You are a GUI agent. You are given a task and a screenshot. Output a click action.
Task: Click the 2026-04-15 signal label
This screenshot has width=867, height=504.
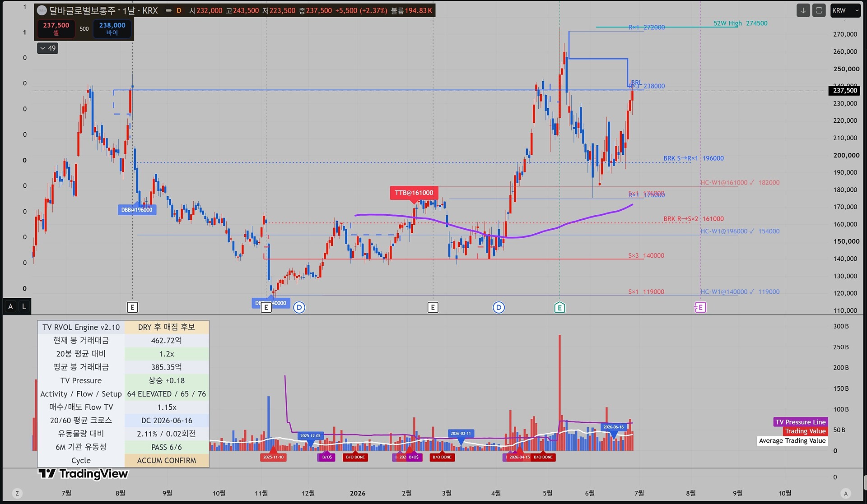point(519,457)
